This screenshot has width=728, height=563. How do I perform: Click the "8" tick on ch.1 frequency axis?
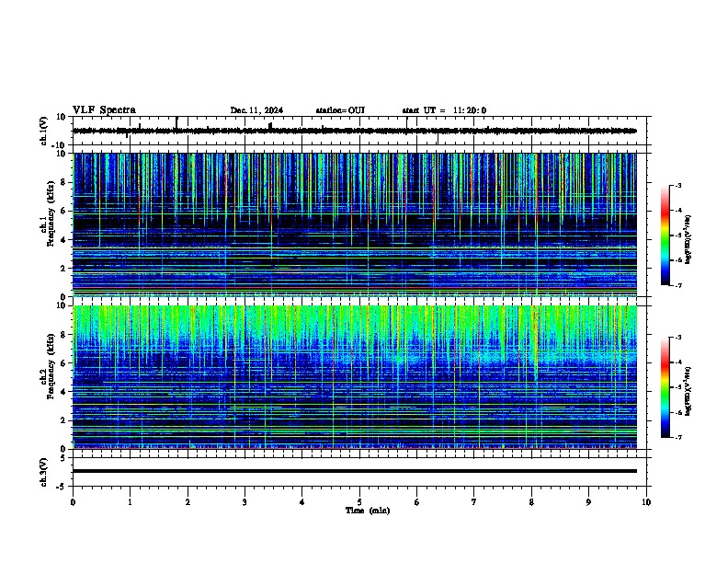pyautogui.click(x=64, y=182)
